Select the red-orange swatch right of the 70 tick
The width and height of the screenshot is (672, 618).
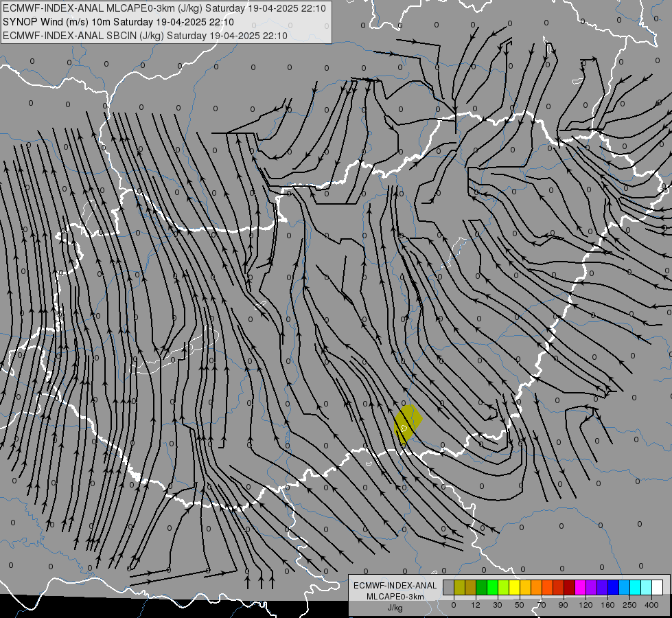[548, 587]
